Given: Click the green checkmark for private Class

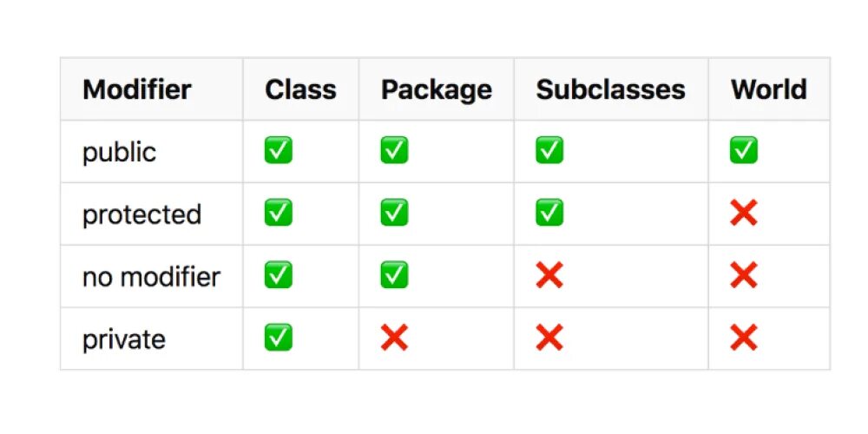Looking at the screenshot, I should [279, 338].
